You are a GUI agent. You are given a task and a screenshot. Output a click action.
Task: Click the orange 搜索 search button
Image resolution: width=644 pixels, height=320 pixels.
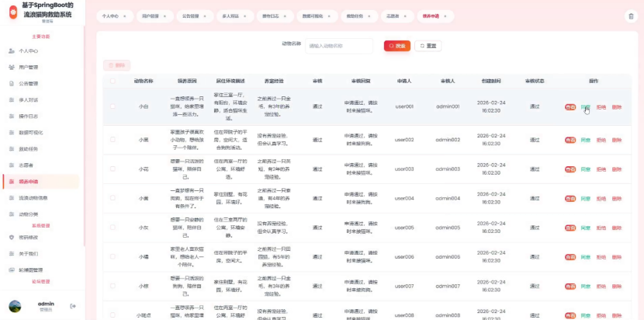coord(397,46)
